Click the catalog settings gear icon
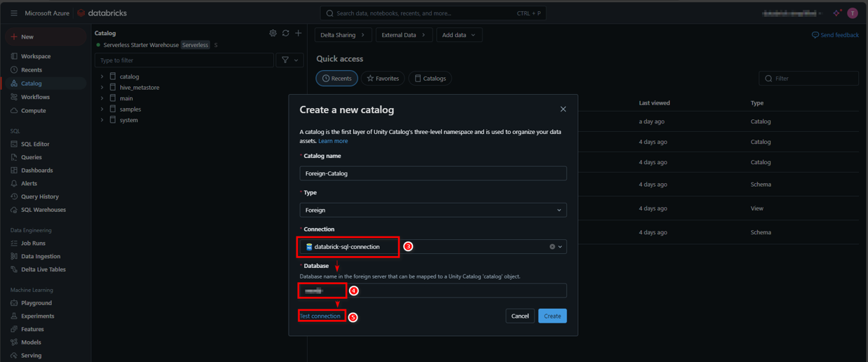 coord(273,33)
